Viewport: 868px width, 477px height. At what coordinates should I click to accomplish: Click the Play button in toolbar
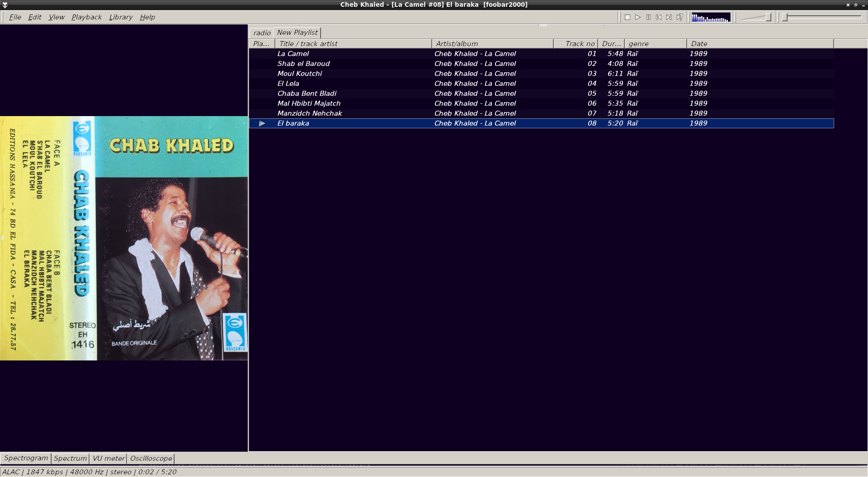638,17
